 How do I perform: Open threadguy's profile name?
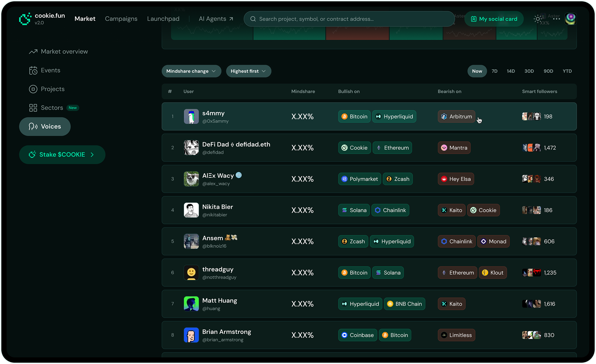pyautogui.click(x=218, y=269)
